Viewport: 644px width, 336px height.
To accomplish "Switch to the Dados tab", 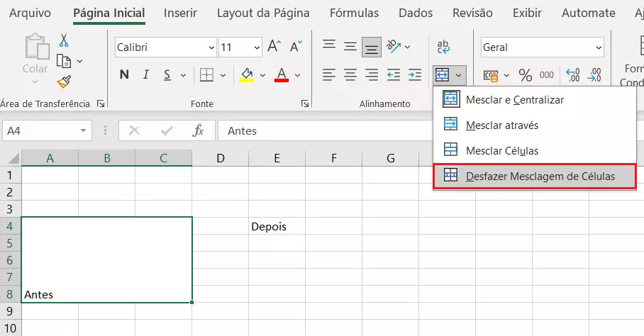I will 416,13.
